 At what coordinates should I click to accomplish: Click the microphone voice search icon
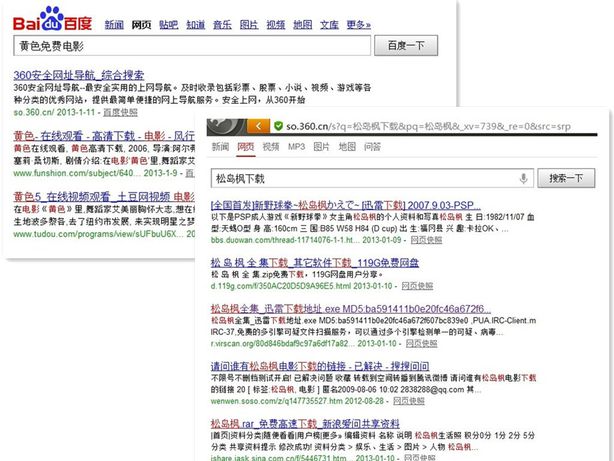(523, 179)
